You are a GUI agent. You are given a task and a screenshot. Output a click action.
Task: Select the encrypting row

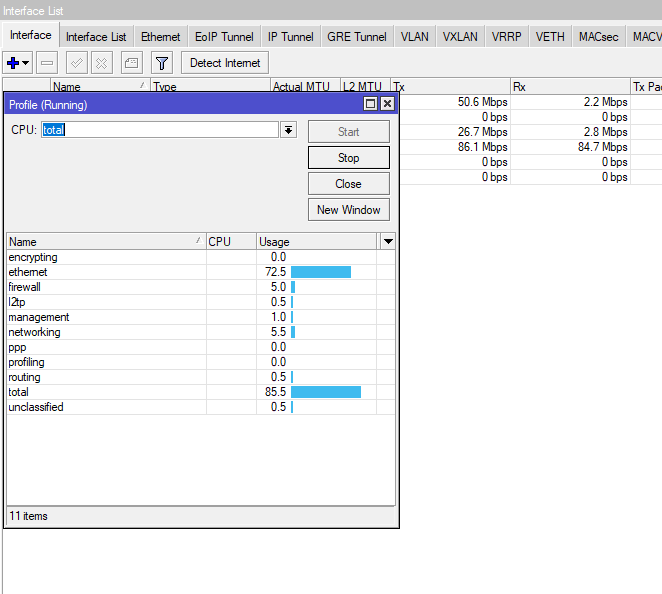coord(201,257)
